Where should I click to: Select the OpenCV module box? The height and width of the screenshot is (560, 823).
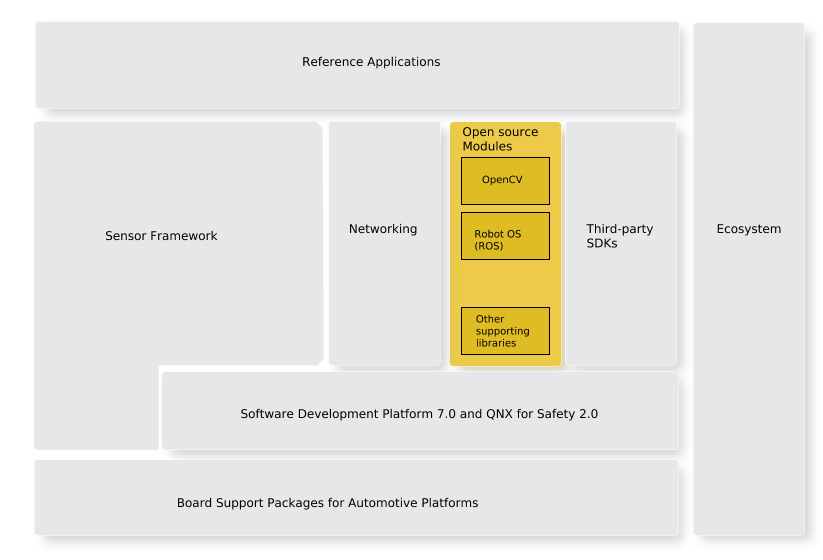[x=505, y=181]
